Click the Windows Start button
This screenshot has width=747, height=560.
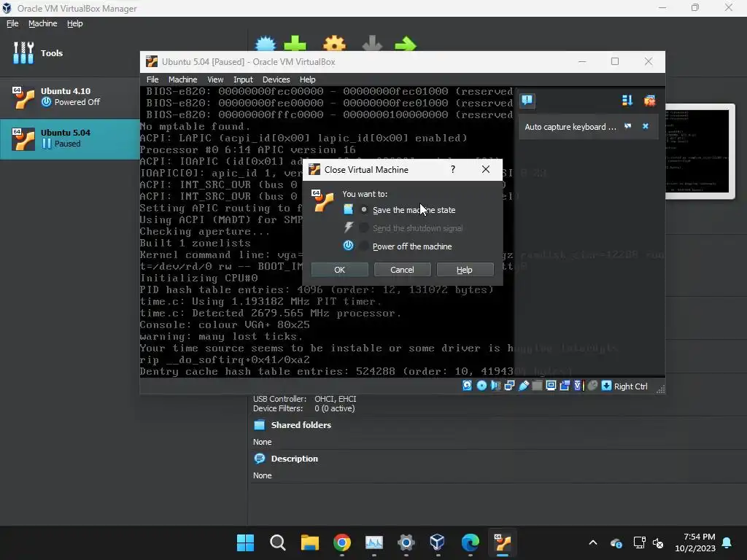click(245, 542)
